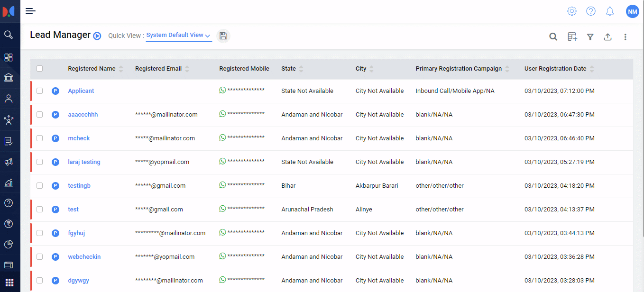This screenshot has width=644, height=292.
Task: Select the test row checkbox
Action: 40,210
